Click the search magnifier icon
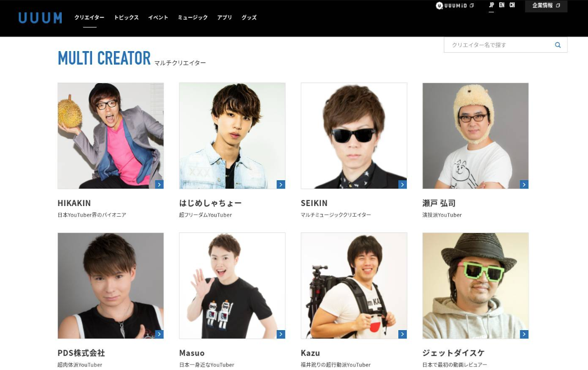Screen dimensions: 588x370 pos(558,45)
